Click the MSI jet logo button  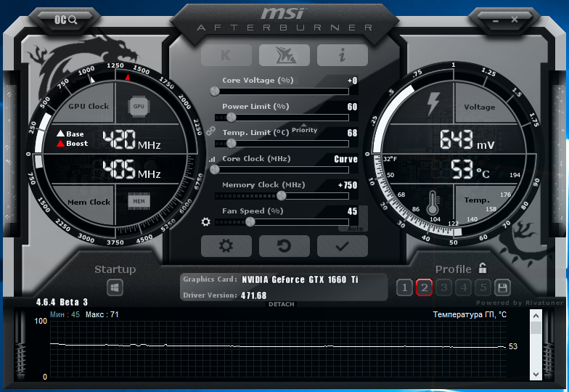(284, 55)
